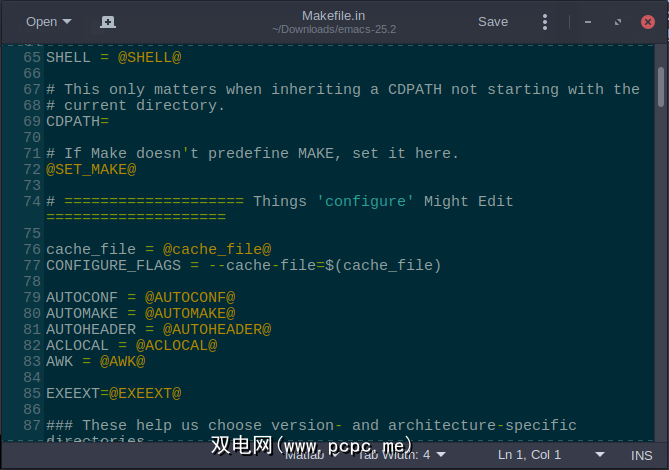Minimize the gedit window
The width and height of the screenshot is (669, 470).
coord(587,22)
